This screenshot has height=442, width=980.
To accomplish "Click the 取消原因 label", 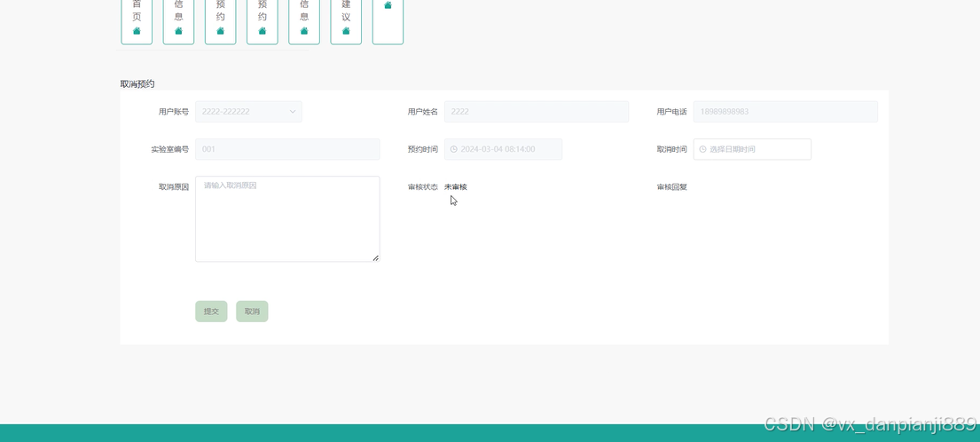I will (174, 187).
